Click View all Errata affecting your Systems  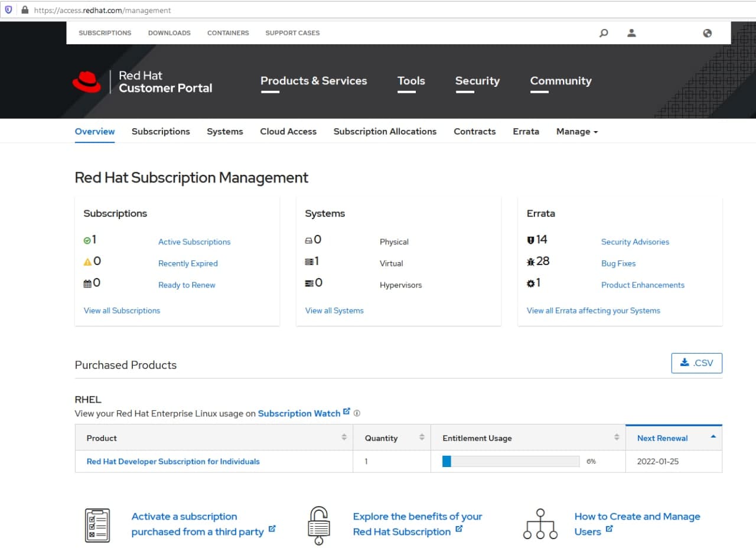(x=594, y=311)
